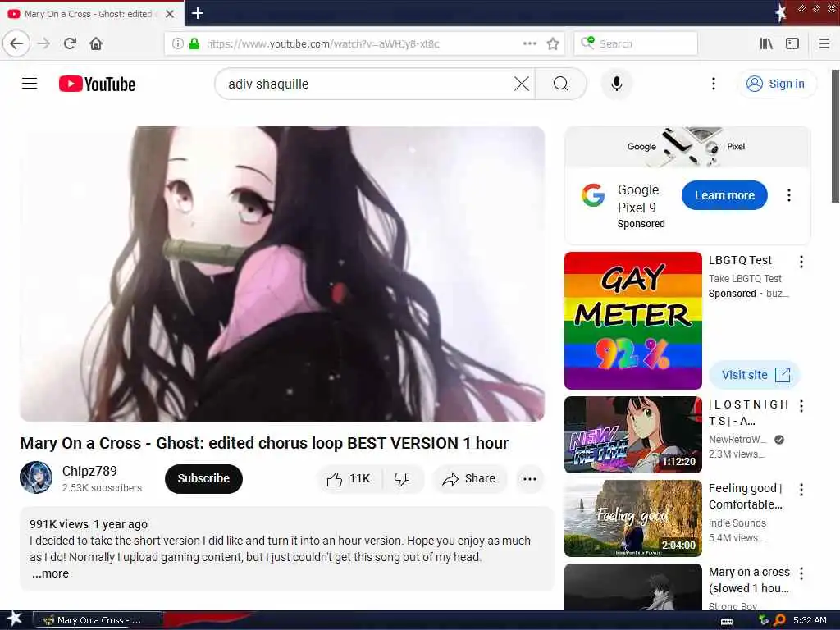This screenshot has width=840, height=630.
Task: Like the video with thumbs up 11K
Action: click(x=349, y=478)
